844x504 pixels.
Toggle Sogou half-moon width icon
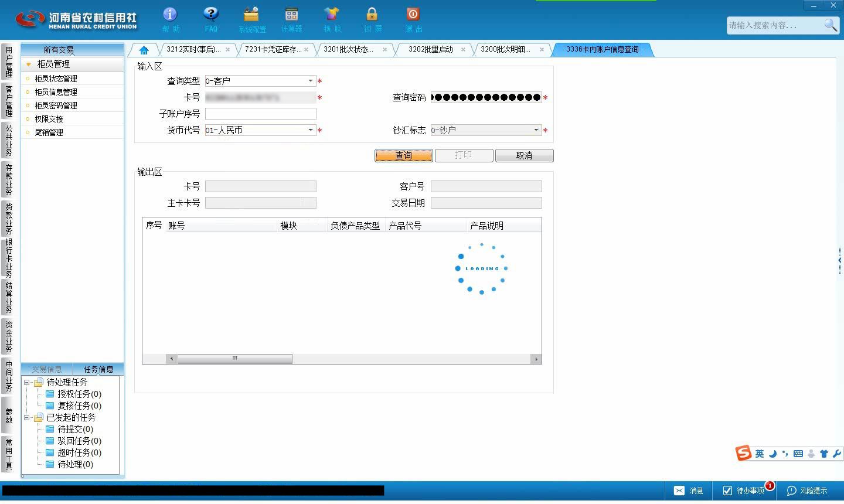tap(772, 454)
